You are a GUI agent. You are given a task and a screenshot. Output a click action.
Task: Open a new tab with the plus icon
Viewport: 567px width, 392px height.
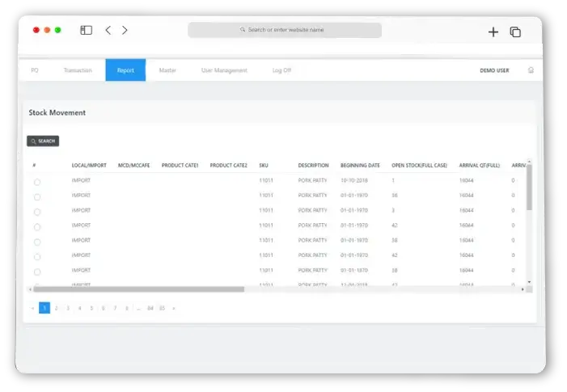pyautogui.click(x=493, y=32)
